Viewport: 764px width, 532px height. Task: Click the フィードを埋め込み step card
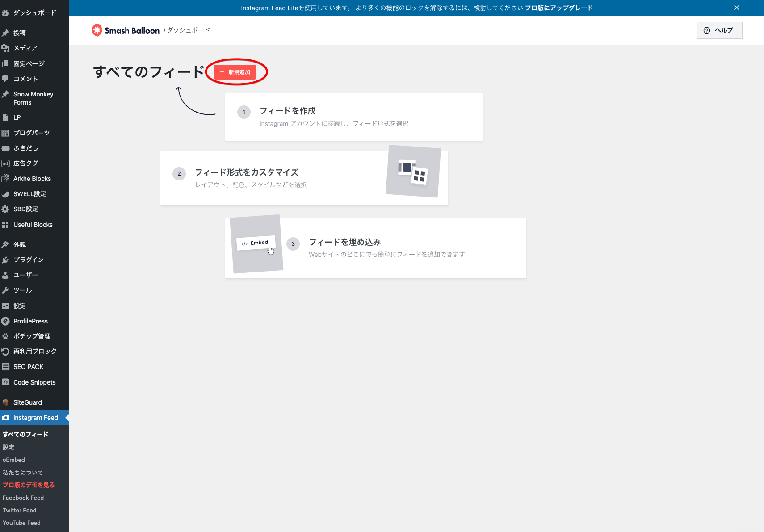(375, 248)
